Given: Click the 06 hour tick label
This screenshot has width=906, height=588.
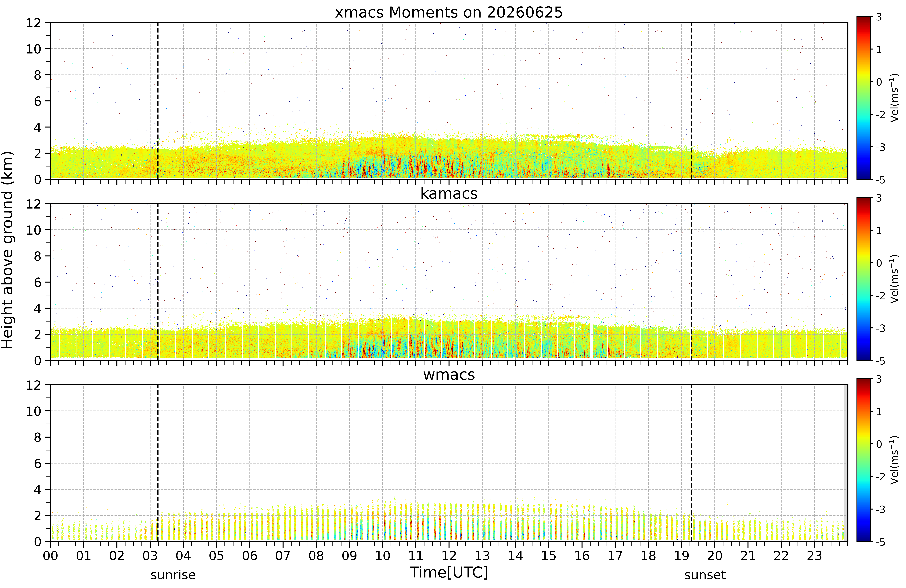Looking at the screenshot, I should [x=250, y=556].
